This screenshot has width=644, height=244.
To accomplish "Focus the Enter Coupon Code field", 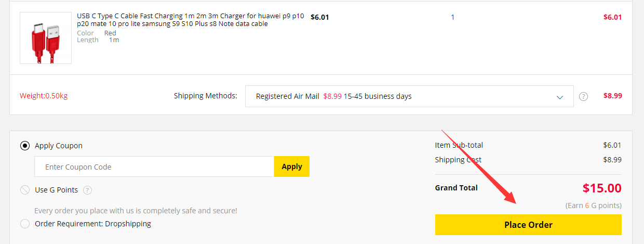I will [154, 166].
